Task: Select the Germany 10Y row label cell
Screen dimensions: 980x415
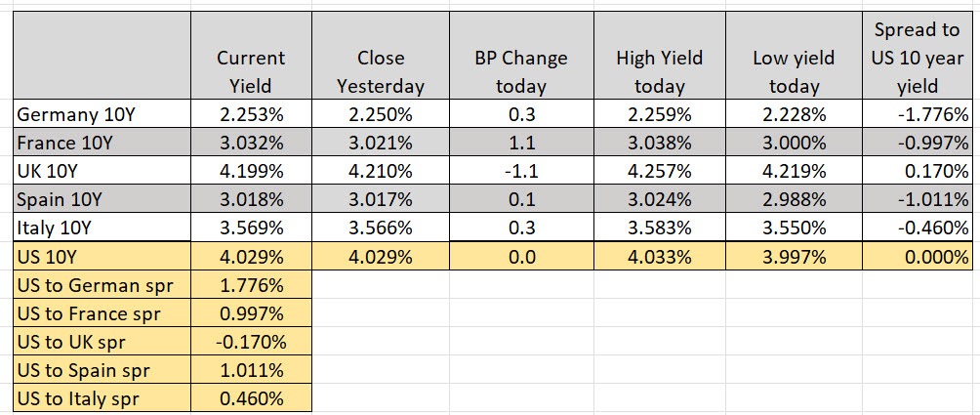Action: 102,113
